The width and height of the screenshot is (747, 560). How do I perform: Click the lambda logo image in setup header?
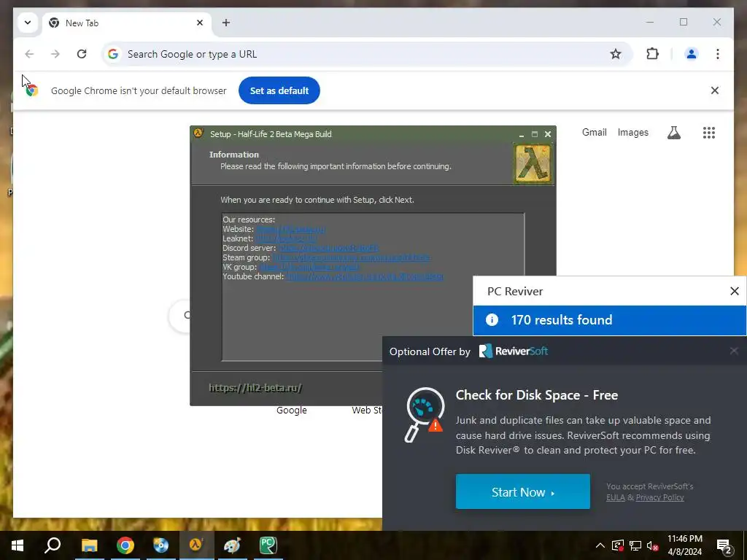[533, 164]
